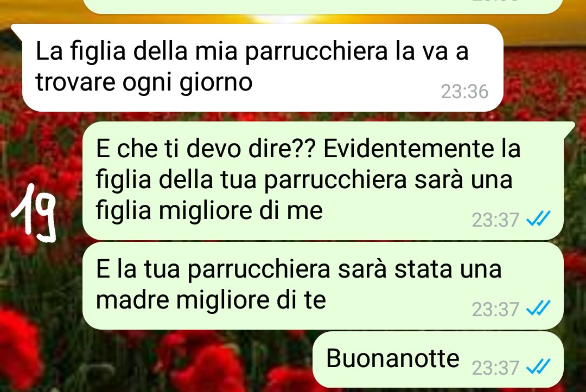586x392 pixels.
Task: Tap the double check marks on 'madre migliore' message
Action: [538, 307]
